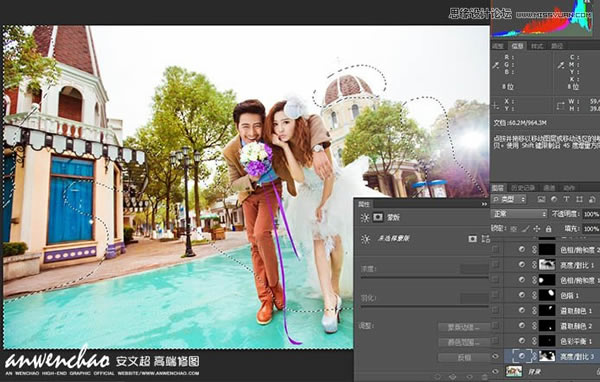Click the lock image pixels brush icon
Viewport: 600px width, 382px height.
pos(525,229)
